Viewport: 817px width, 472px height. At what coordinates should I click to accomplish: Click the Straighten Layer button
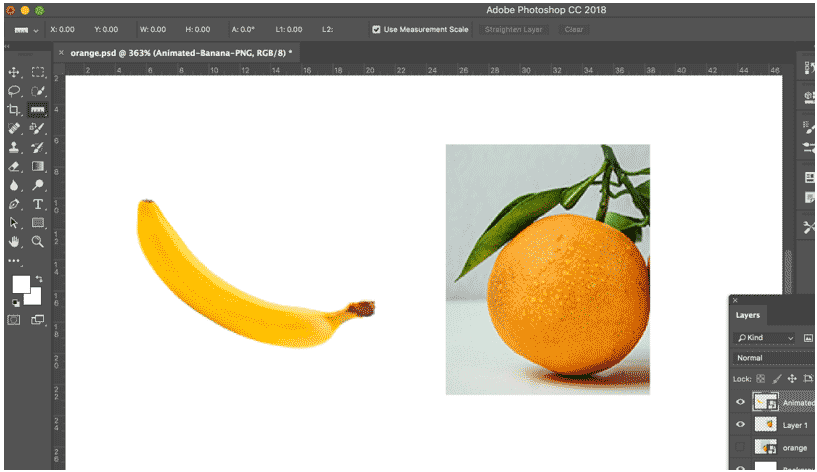tap(513, 30)
